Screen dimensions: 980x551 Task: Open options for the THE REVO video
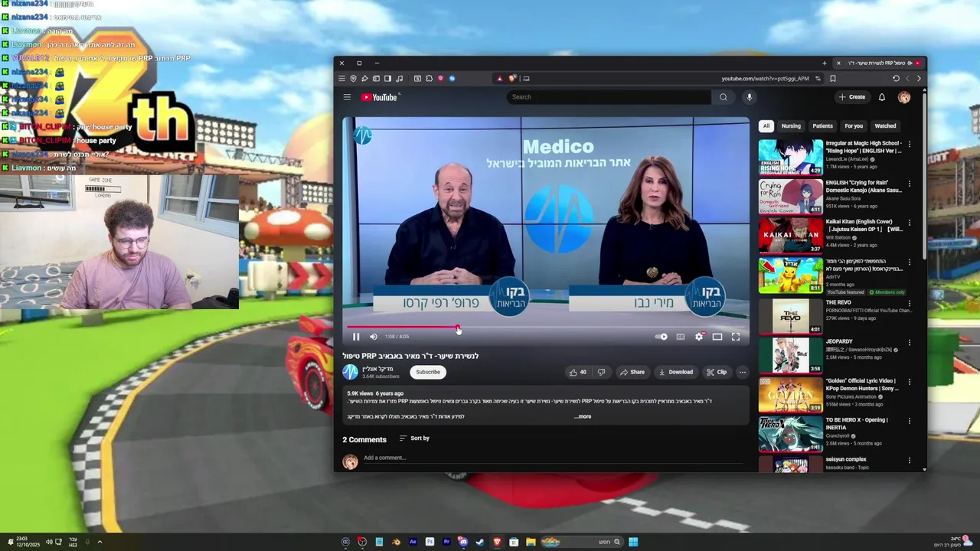tap(910, 303)
